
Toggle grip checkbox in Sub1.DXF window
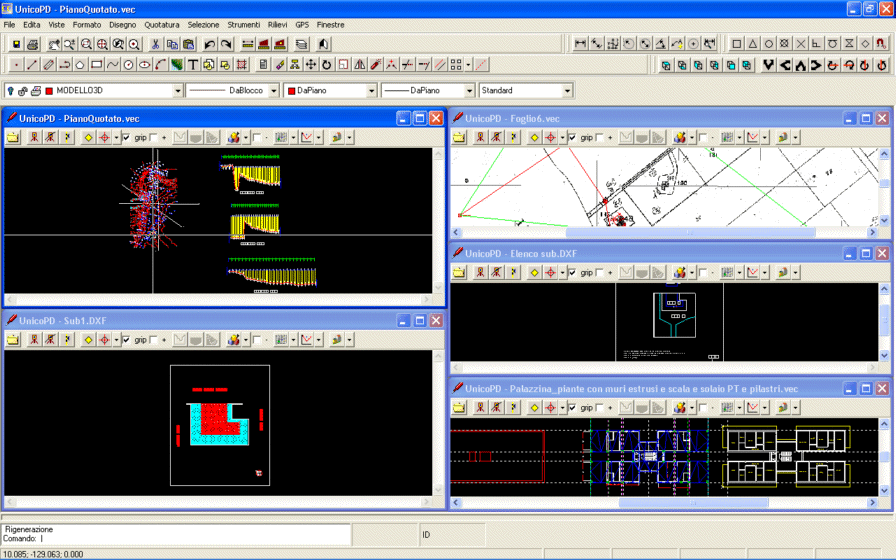pyautogui.click(x=126, y=339)
